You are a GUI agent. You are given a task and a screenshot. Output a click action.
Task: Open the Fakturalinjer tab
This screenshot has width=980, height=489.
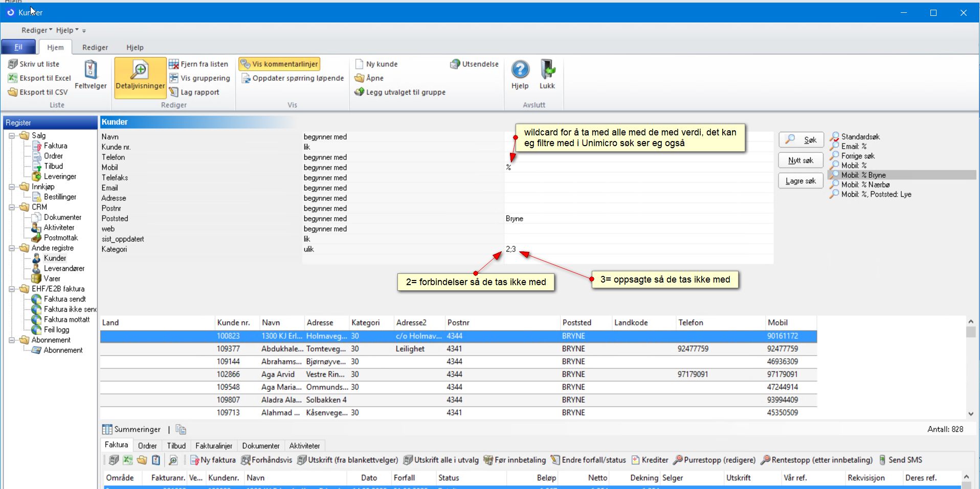point(214,446)
